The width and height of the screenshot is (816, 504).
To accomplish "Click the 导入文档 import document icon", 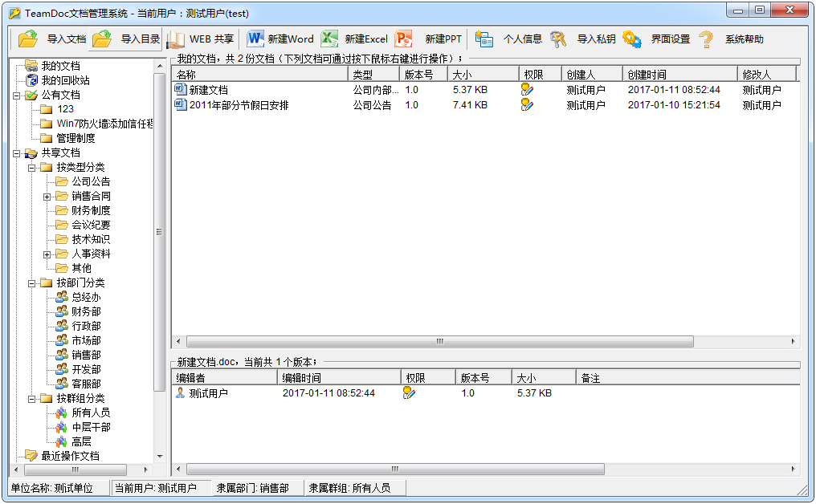I will tap(28, 39).
